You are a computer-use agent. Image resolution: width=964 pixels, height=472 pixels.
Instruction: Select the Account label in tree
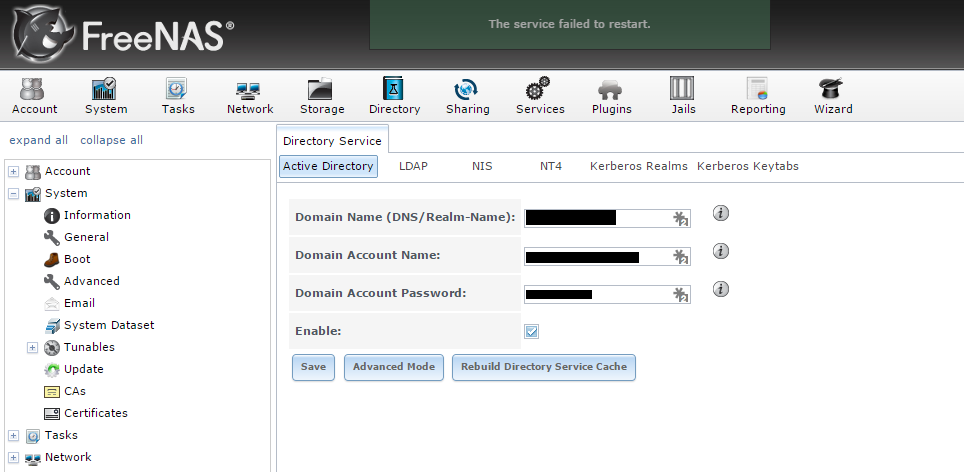point(67,171)
